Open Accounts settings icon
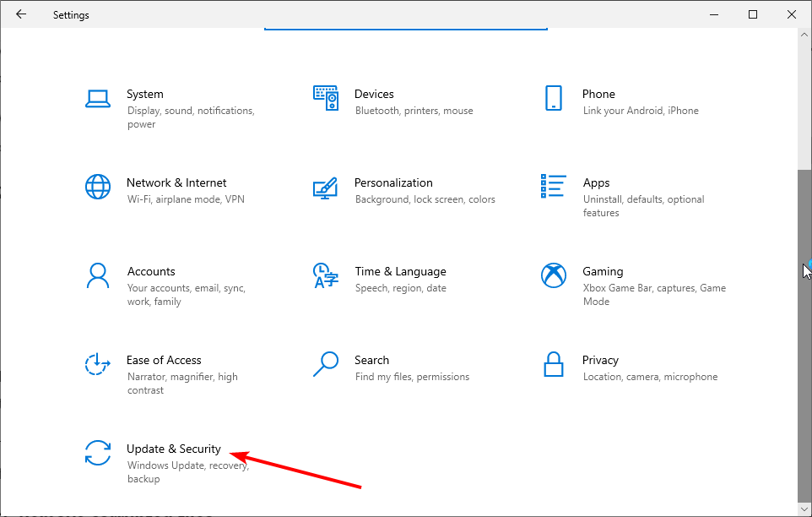This screenshot has height=517, width=812. point(98,275)
